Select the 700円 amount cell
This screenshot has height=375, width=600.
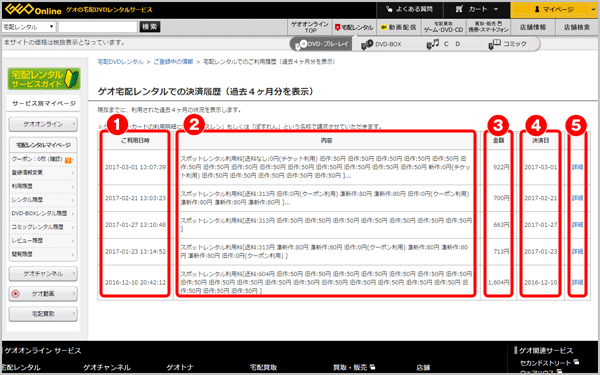501,198
